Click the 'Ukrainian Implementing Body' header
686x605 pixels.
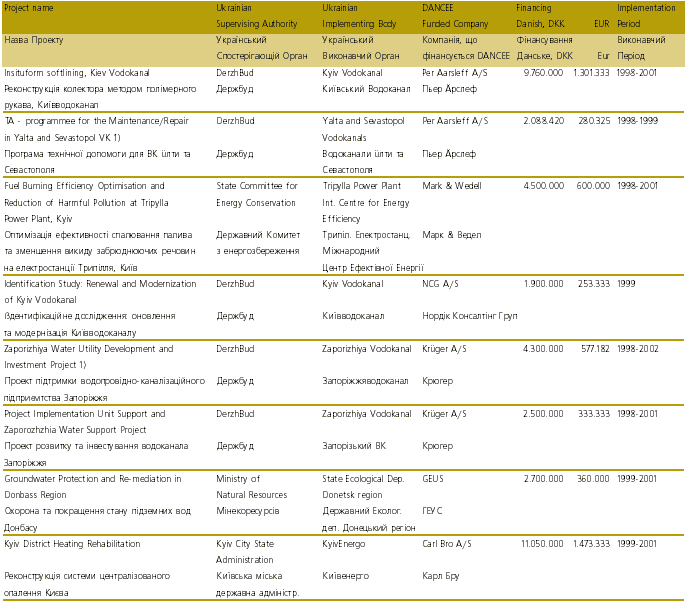[x=359, y=16]
